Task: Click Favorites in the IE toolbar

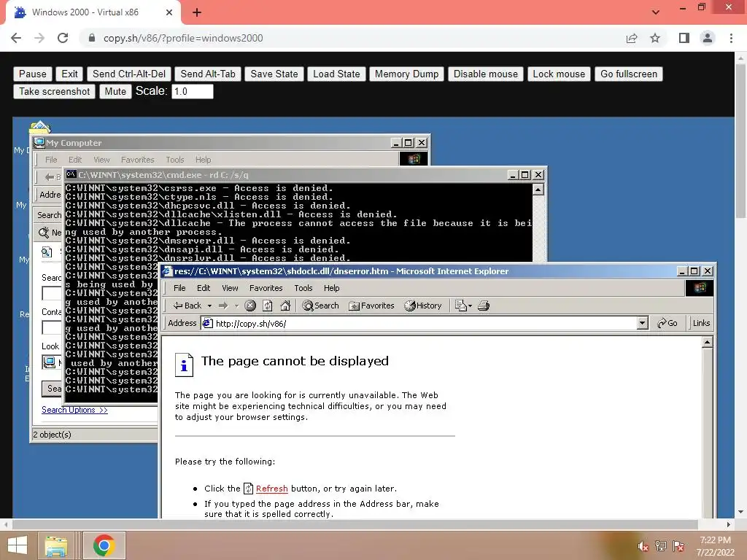Action: point(371,306)
